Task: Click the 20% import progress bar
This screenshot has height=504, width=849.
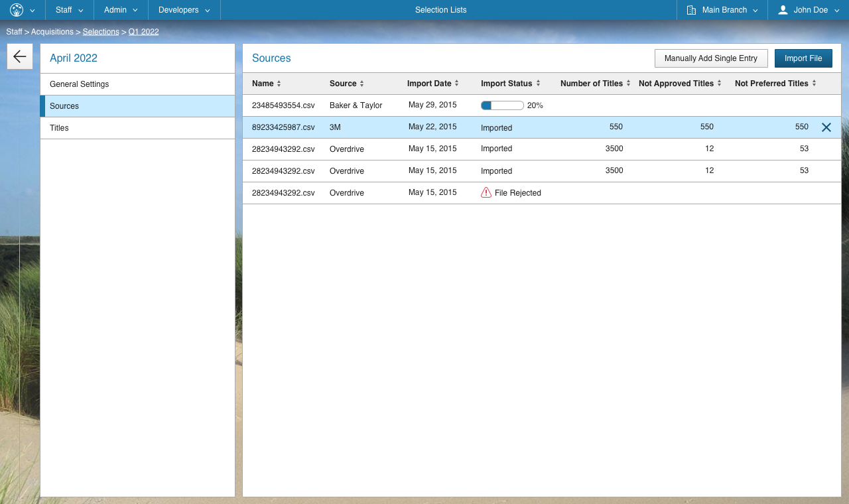Action: pos(502,105)
